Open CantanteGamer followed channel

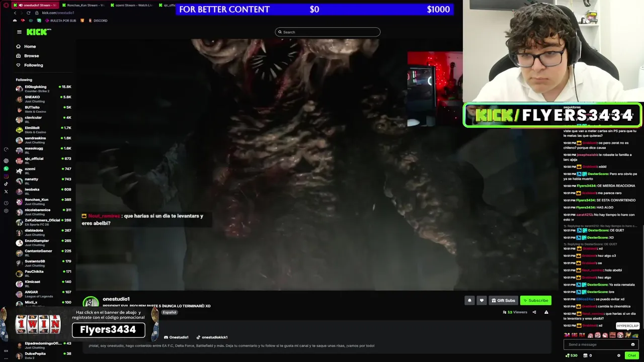(x=43, y=252)
